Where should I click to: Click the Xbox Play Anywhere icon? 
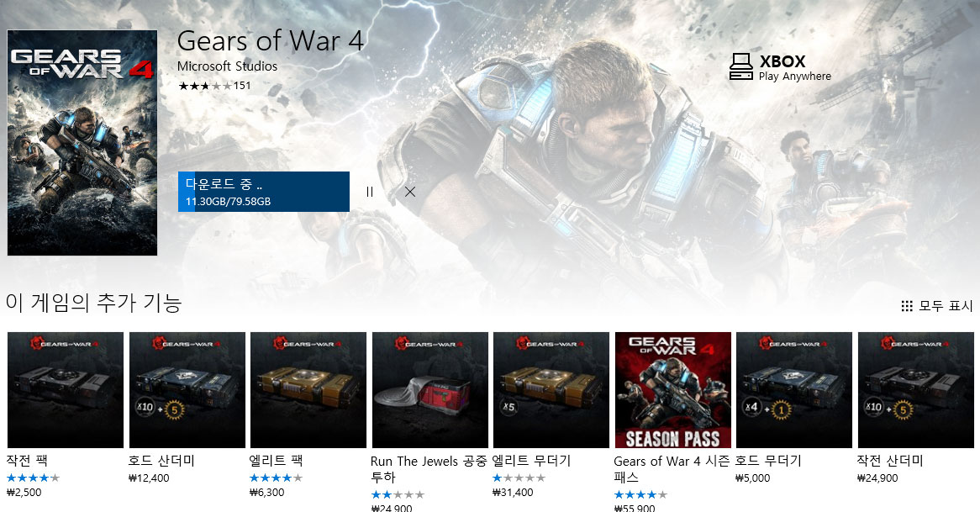pos(741,67)
